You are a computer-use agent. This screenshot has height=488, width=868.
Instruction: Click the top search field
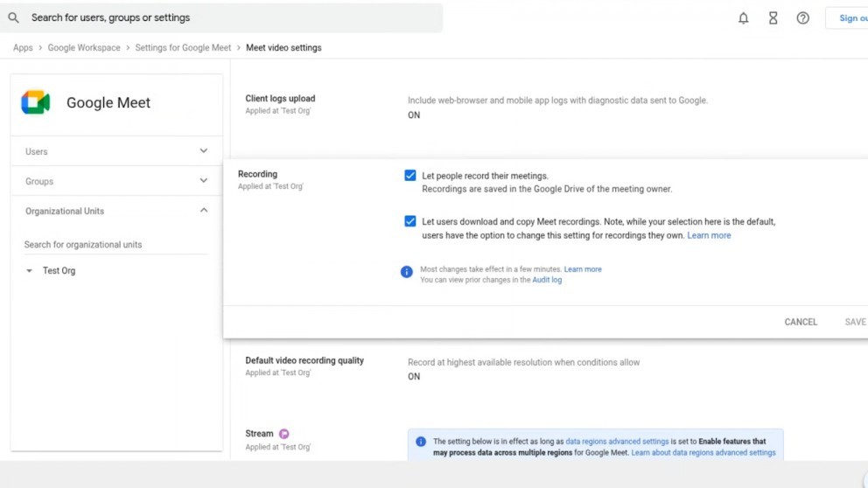click(221, 17)
